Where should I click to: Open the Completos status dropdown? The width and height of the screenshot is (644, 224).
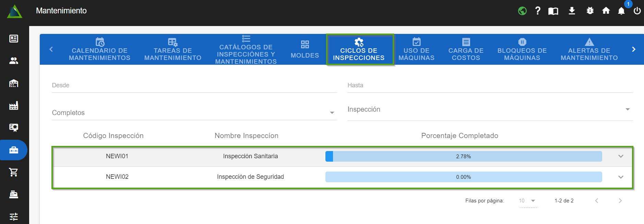click(x=194, y=113)
